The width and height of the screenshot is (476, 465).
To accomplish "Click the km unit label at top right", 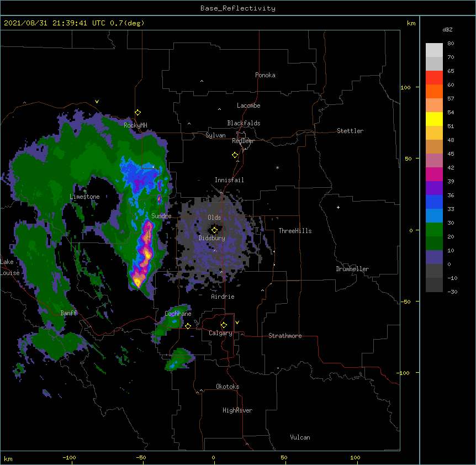I will 411,23.
